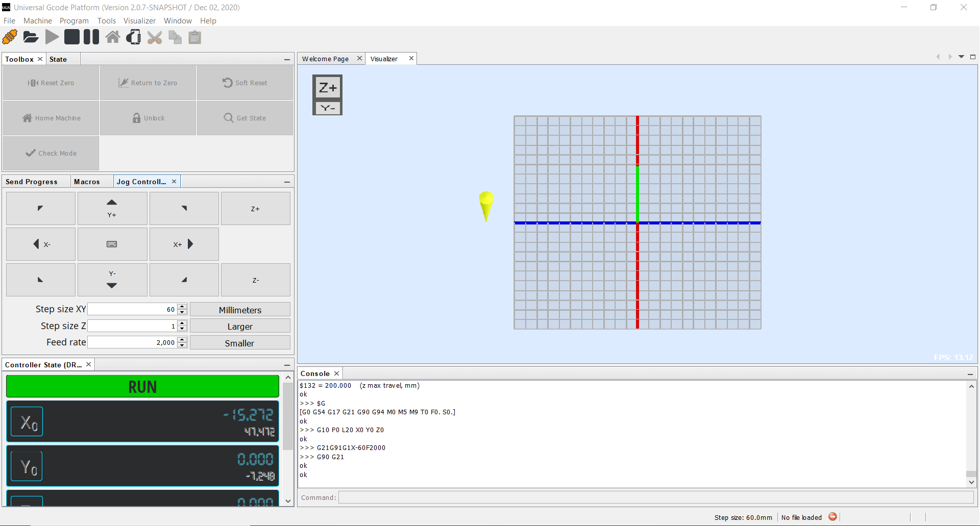The image size is (980, 526).
Task: Minimize the Console panel
Action: 970,374
